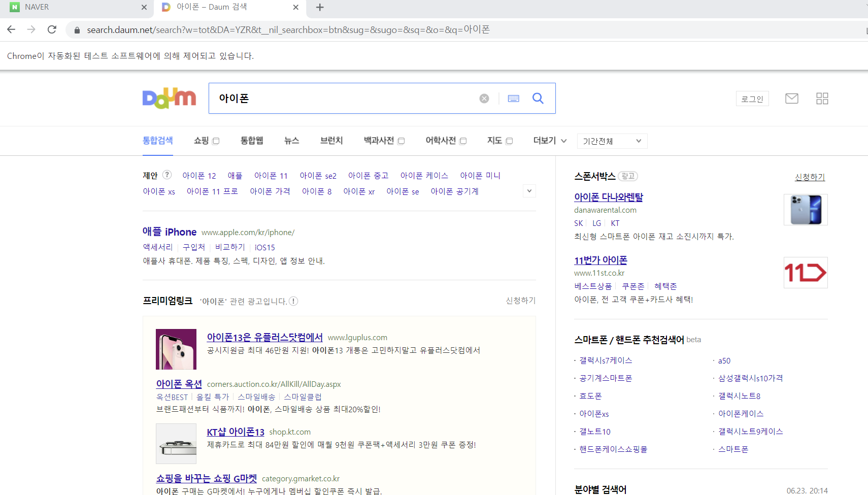Open new window icon next to 쇼핑
This screenshot has width=868, height=495.
tap(216, 141)
